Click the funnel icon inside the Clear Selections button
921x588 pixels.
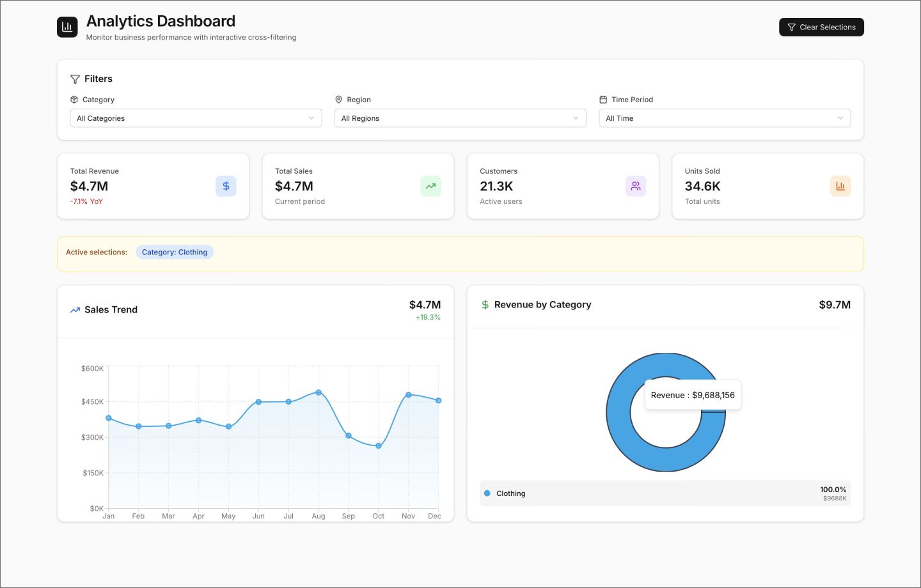point(791,27)
